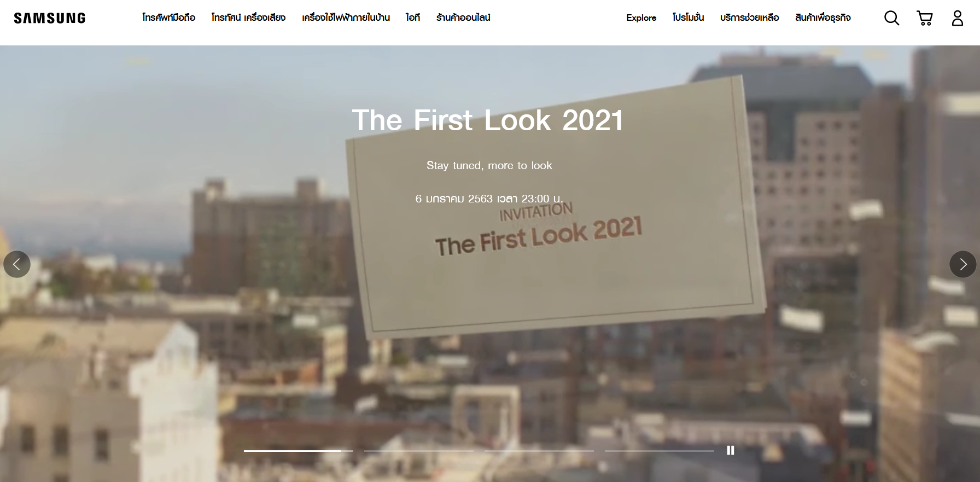Open the Explore link
Screen dimensions: 980x482
pos(641,18)
